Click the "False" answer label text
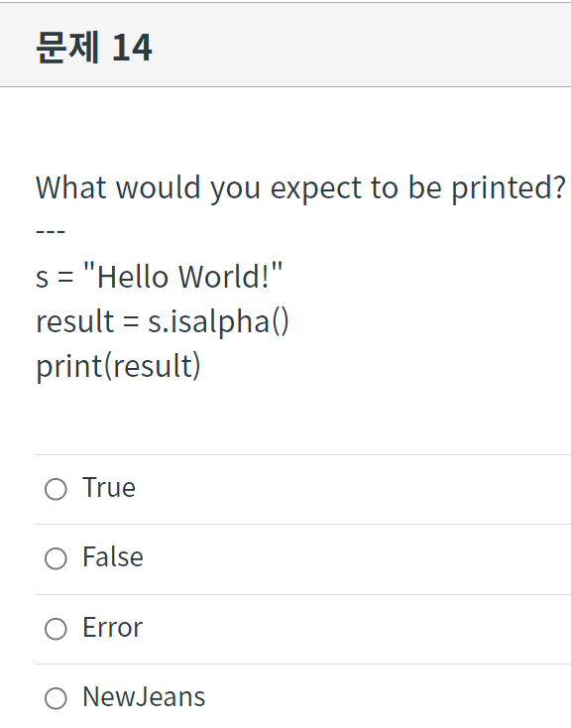 point(113,556)
